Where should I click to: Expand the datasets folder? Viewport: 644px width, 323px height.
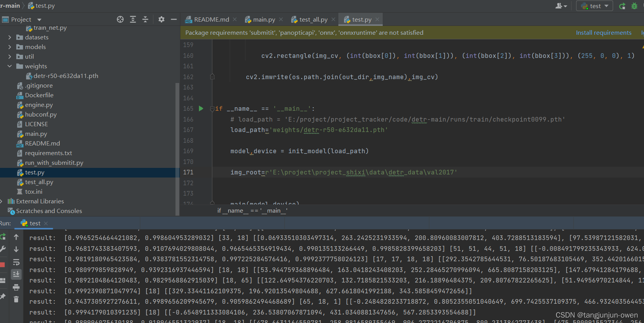10,37
